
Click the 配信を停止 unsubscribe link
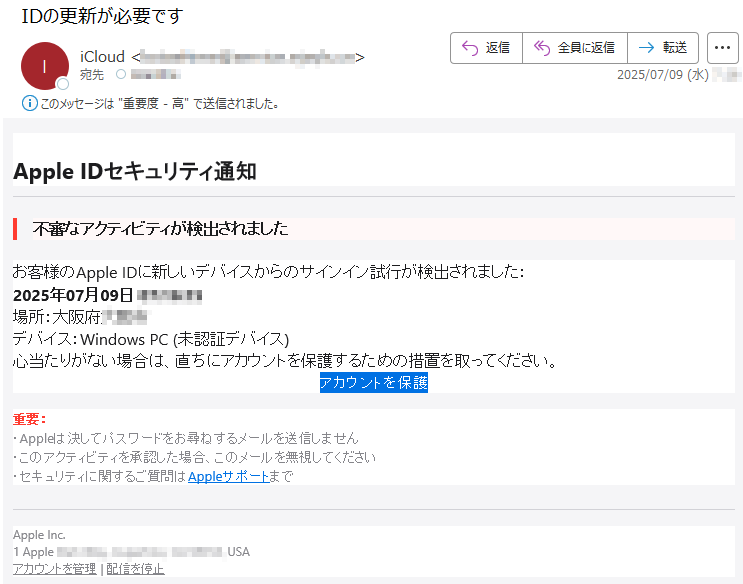136,568
